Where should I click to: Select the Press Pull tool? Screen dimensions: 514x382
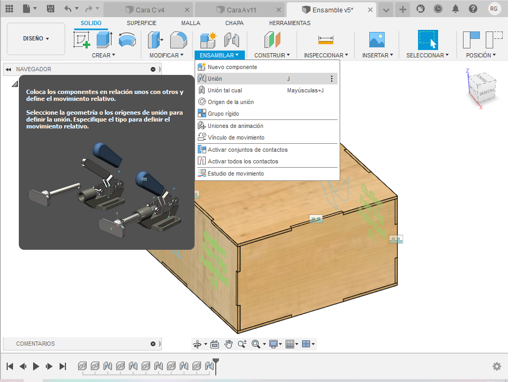point(155,40)
